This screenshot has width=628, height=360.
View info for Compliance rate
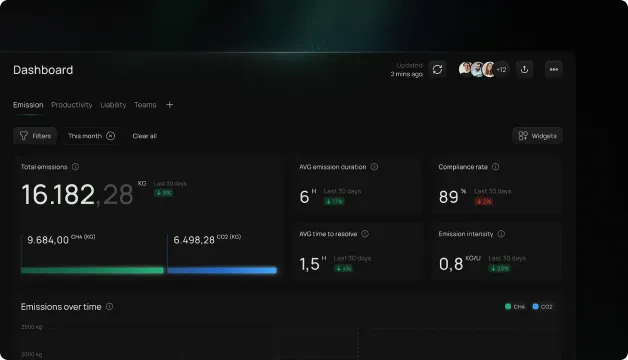click(495, 167)
